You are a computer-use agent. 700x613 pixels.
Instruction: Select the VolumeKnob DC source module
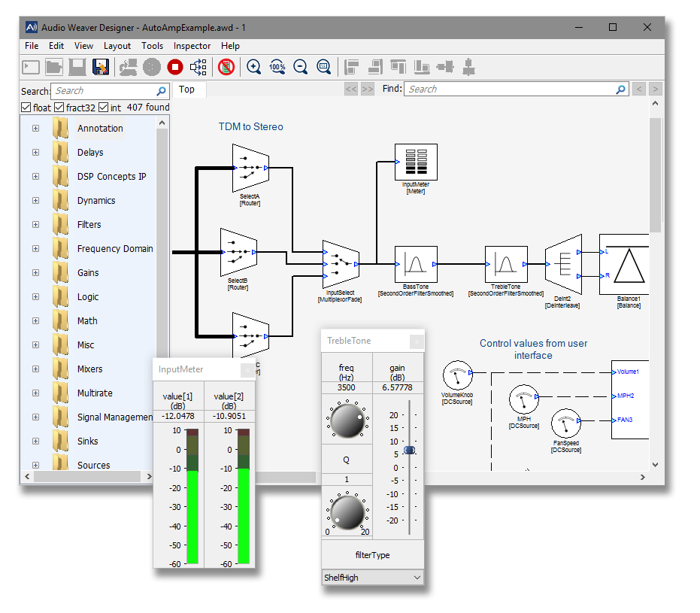tap(458, 375)
